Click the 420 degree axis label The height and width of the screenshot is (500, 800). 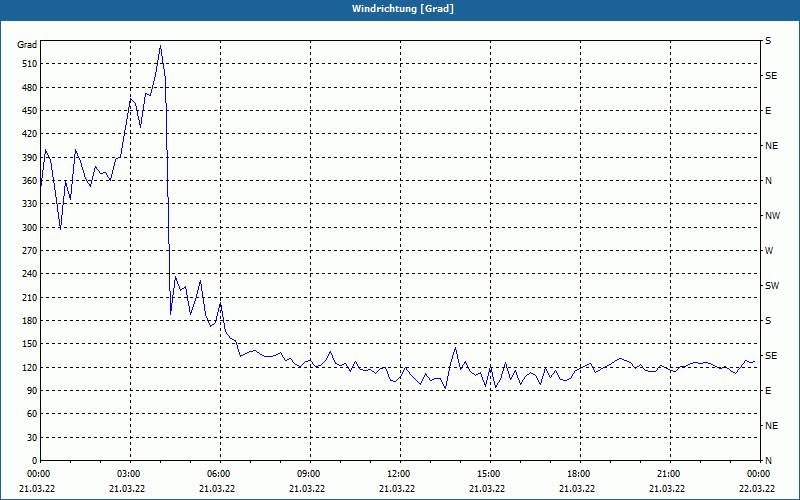30,134
